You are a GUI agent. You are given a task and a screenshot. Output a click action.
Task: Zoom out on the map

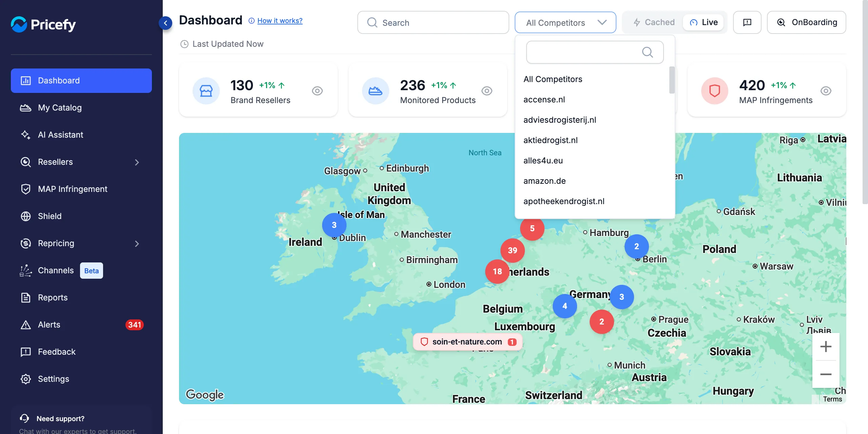point(826,374)
